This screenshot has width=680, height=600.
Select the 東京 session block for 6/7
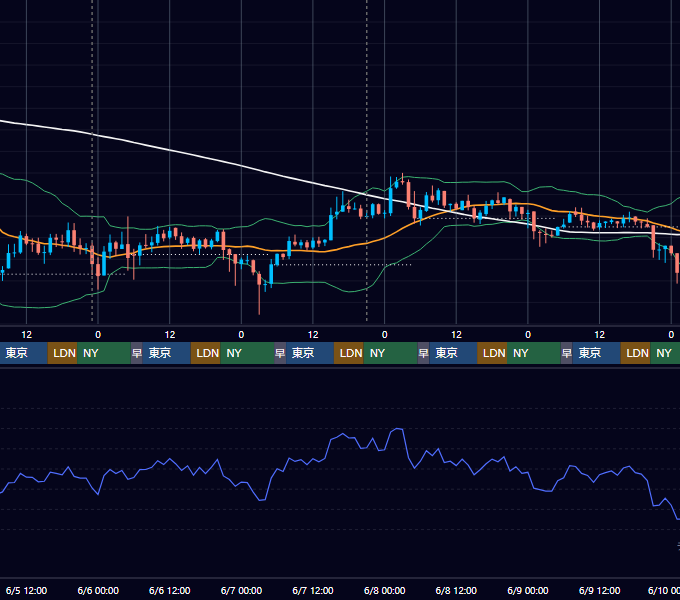tap(310, 353)
